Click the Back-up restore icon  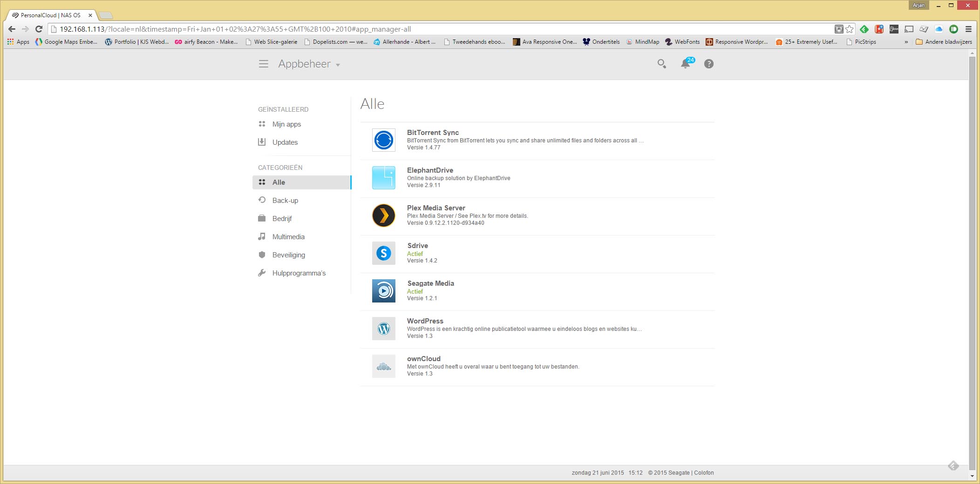(x=262, y=200)
